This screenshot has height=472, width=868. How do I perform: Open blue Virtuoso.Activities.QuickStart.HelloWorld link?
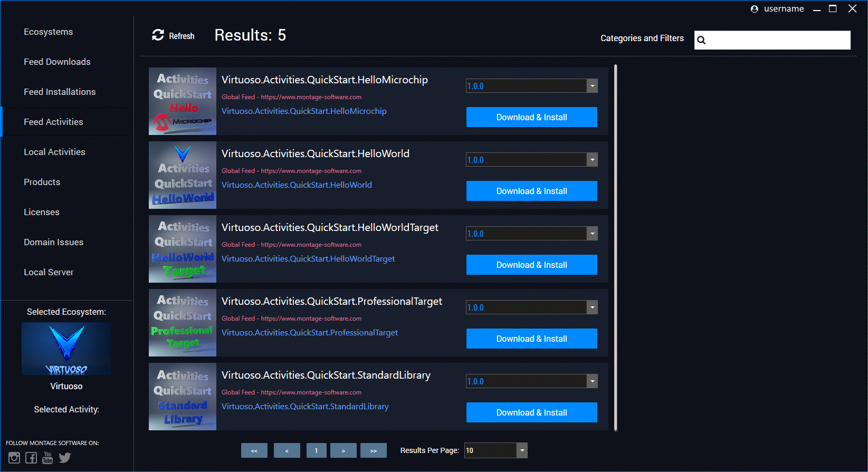coord(297,185)
